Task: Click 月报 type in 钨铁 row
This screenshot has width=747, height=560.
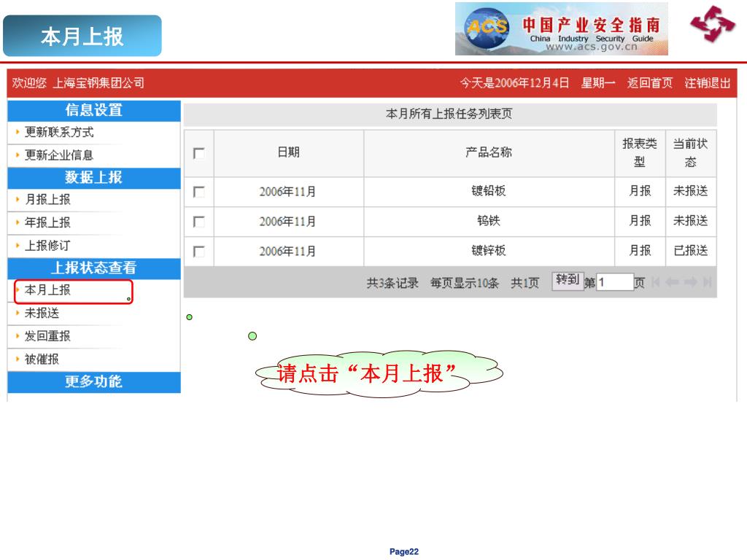Action: point(640,221)
